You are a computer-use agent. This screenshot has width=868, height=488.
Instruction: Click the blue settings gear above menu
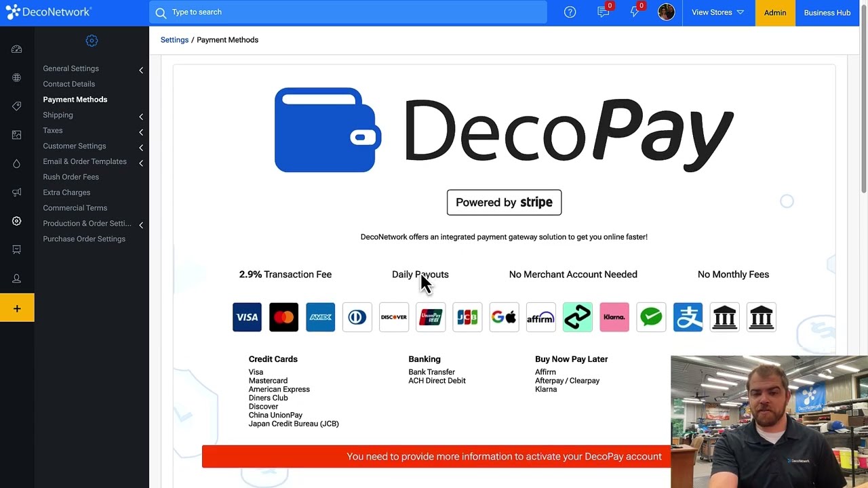[x=92, y=41]
